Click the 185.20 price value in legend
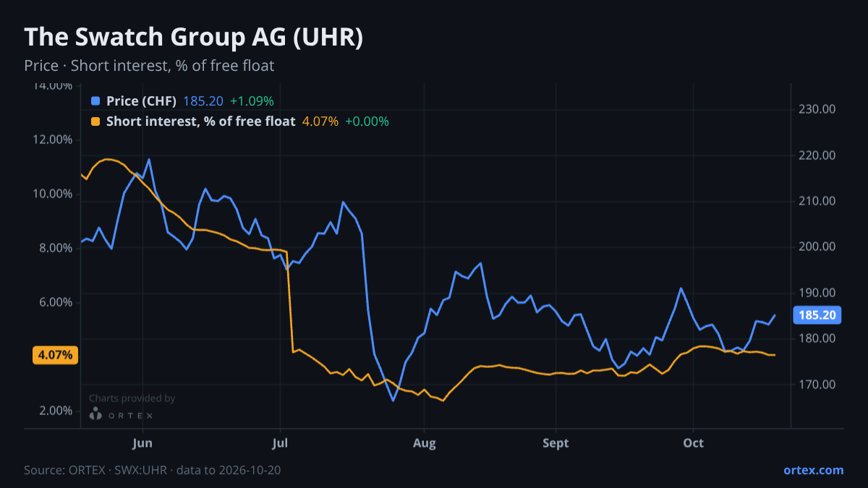Viewport: 868px width, 488px height. pos(203,101)
